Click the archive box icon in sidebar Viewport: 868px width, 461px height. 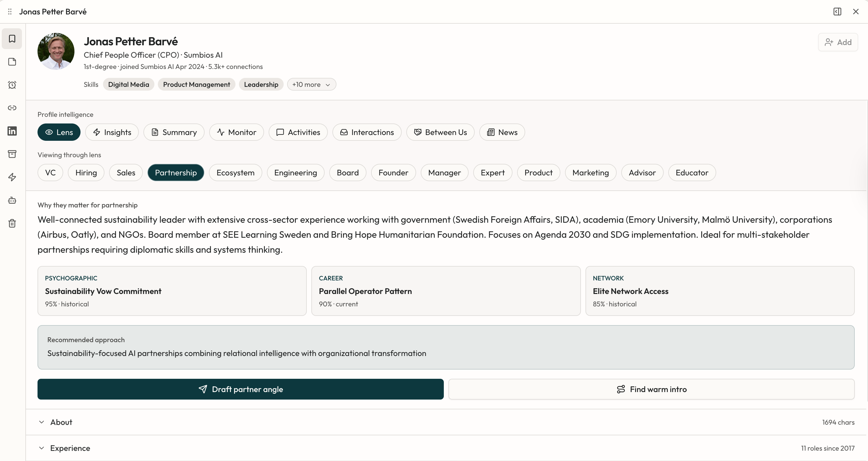pos(12,154)
